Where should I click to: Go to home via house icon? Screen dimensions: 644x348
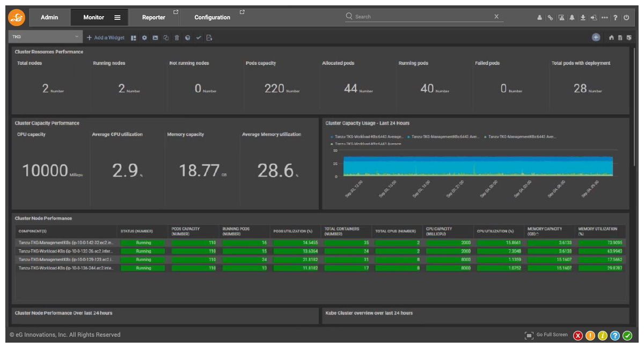click(611, 38)
